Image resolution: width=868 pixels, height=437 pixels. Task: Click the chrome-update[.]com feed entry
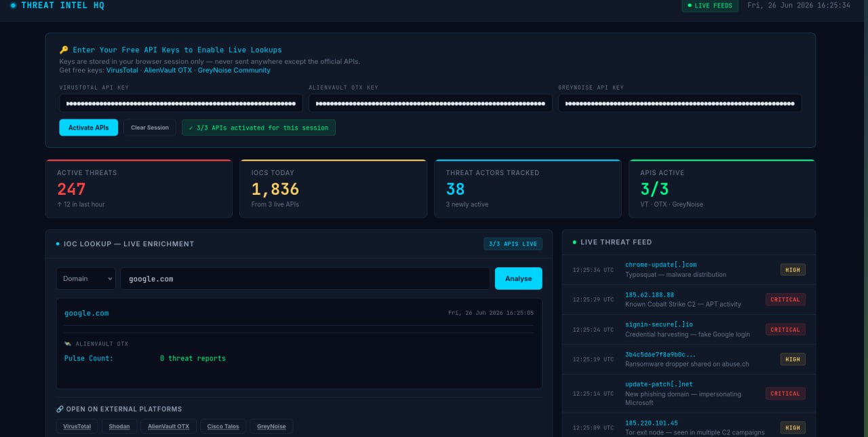(x=688, y=269)
